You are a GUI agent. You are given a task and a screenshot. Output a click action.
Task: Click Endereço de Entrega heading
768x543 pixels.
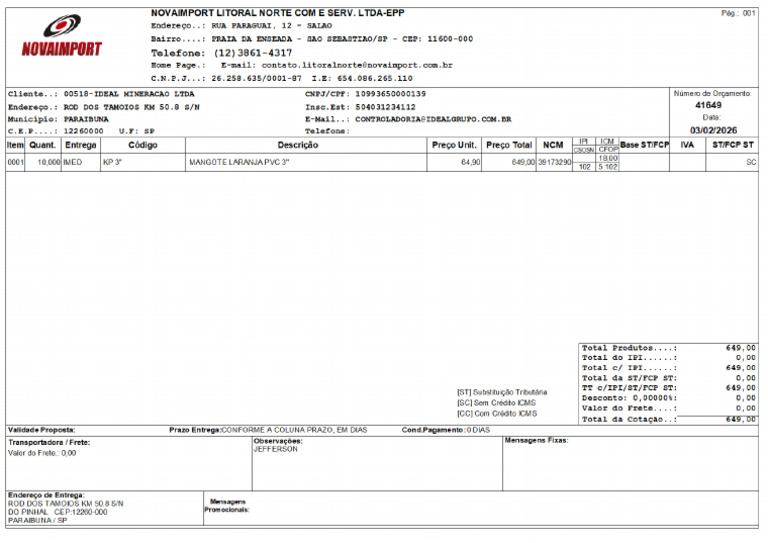tap(46, 495)
